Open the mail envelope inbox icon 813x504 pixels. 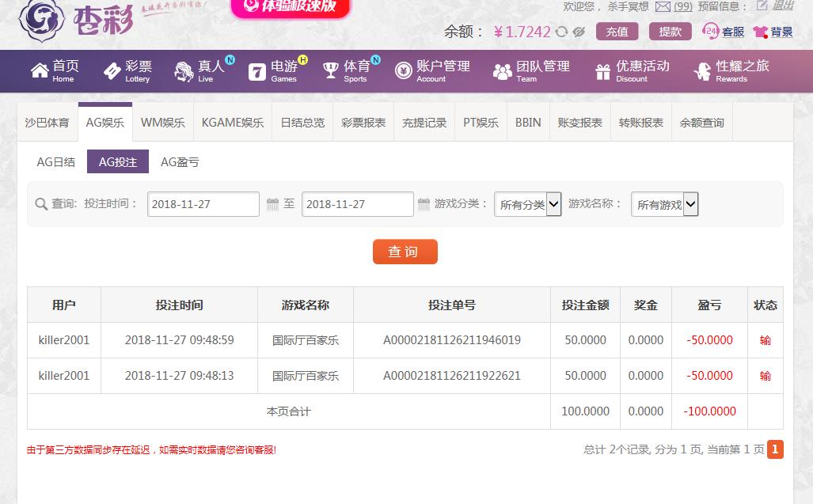(x=663, y=6)
